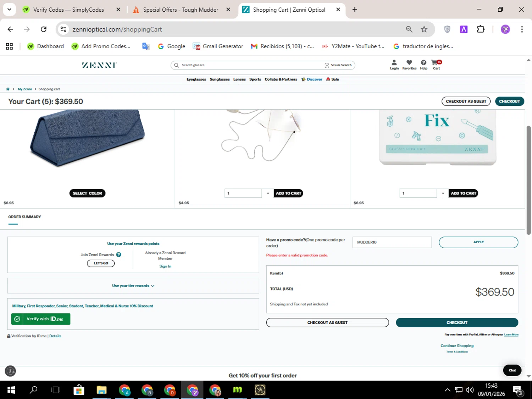Reload the page with the refresh icon
This screenshot has width=532, height=399.
44,29
